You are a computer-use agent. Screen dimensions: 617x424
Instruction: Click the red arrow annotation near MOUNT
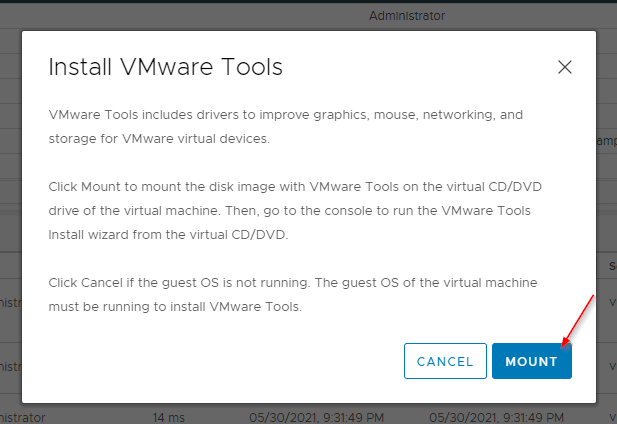[x=578, y=321]
